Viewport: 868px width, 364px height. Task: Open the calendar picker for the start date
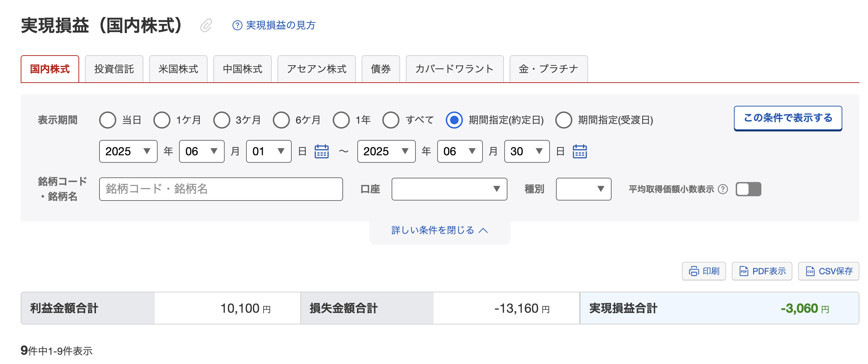(x=321, y=151)
